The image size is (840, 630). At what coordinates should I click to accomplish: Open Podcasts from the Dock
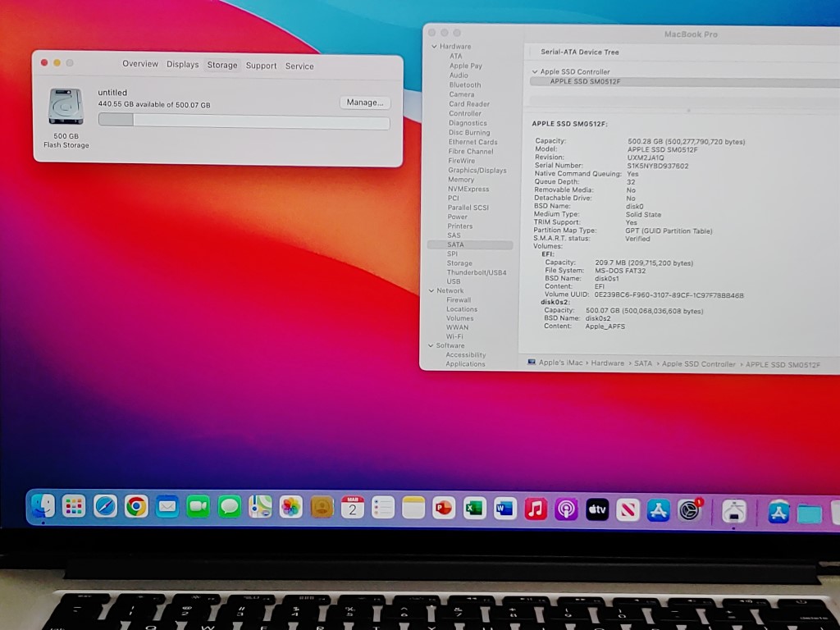pyautogui.click(x=566, y=509)
